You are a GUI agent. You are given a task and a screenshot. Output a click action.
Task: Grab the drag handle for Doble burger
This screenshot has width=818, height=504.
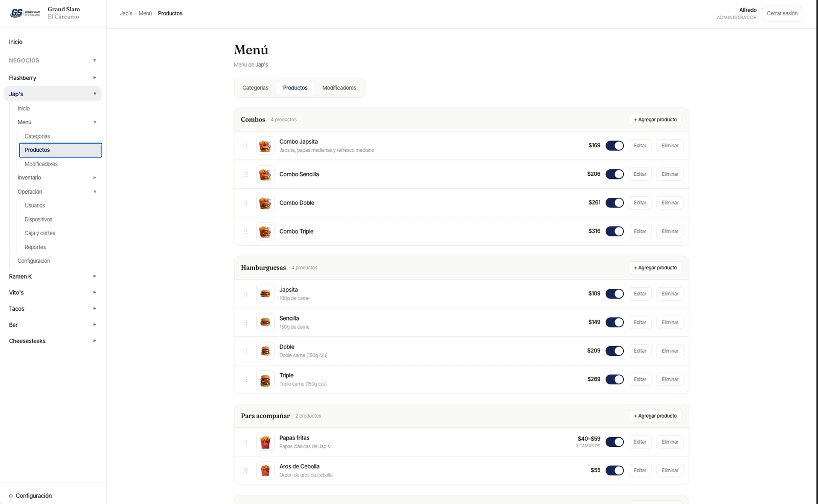pyautogui.click(x=245, y=351)
